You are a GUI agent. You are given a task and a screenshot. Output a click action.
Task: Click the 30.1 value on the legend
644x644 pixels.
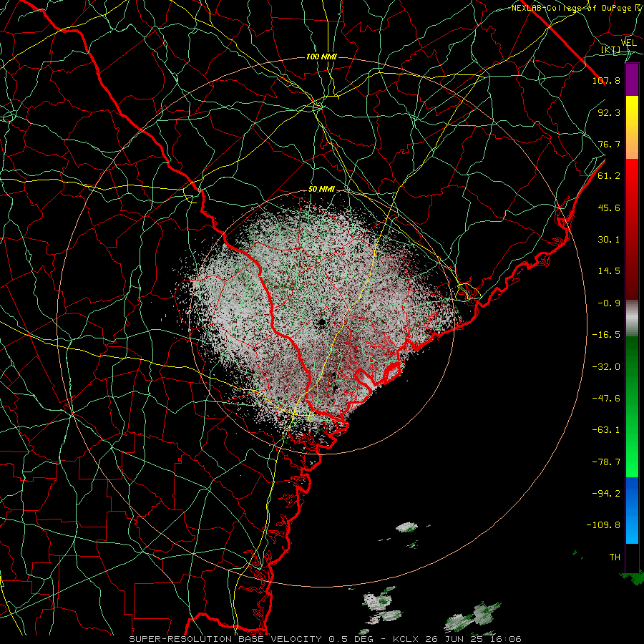click(x=609, y=240)
